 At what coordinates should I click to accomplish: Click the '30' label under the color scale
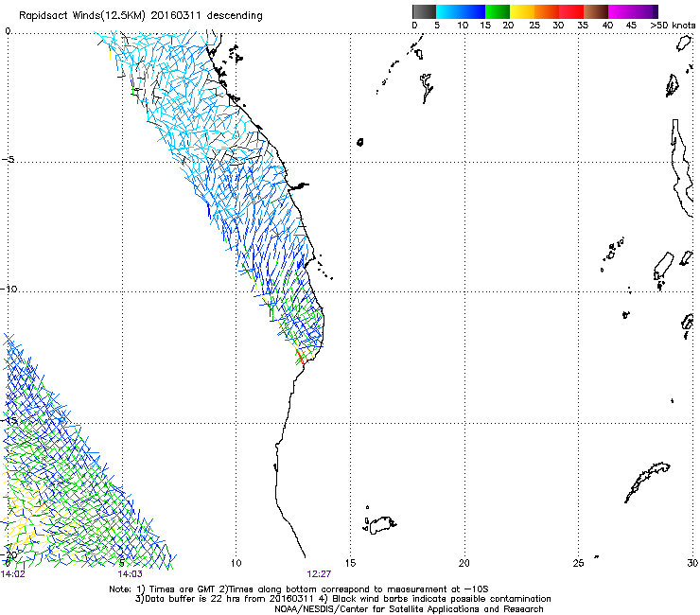click(x=558, y=26)
